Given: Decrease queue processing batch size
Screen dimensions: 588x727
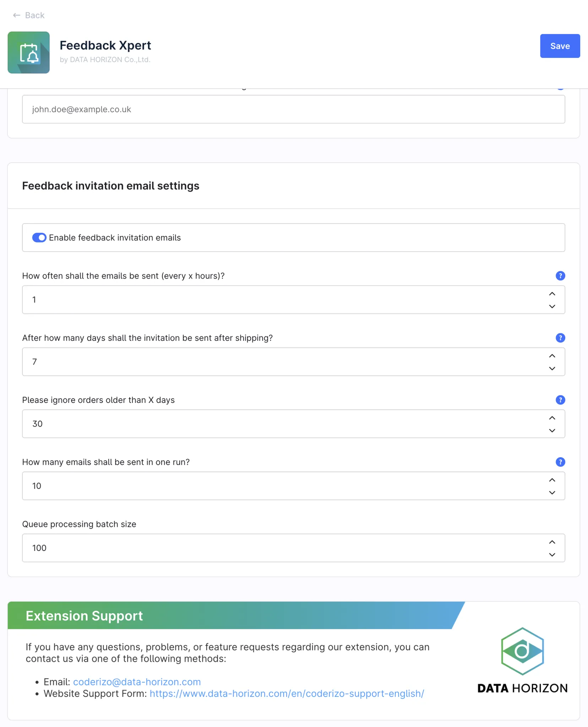Looking at the screenshot, I should coord(552,555).
